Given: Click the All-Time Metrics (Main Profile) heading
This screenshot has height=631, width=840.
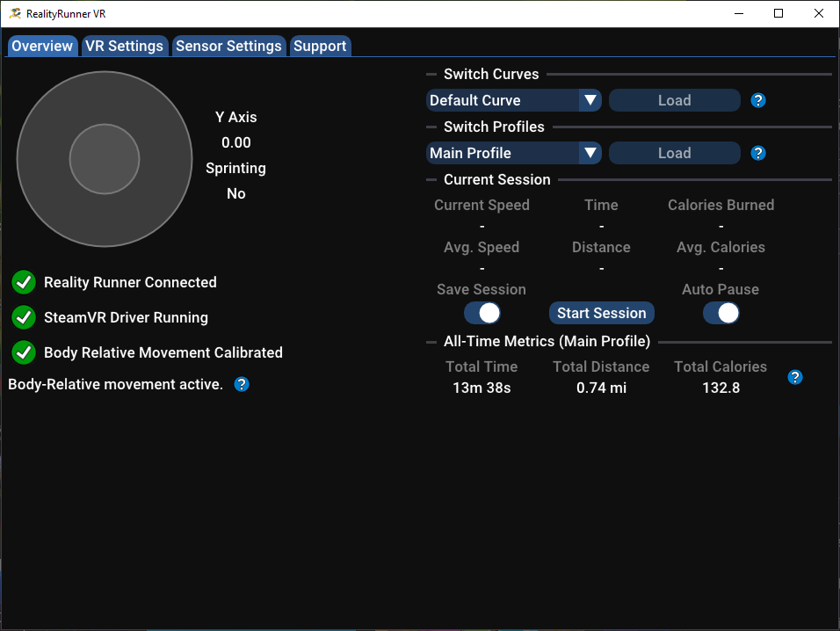Looking at the screenshot, I should (547, 341).
